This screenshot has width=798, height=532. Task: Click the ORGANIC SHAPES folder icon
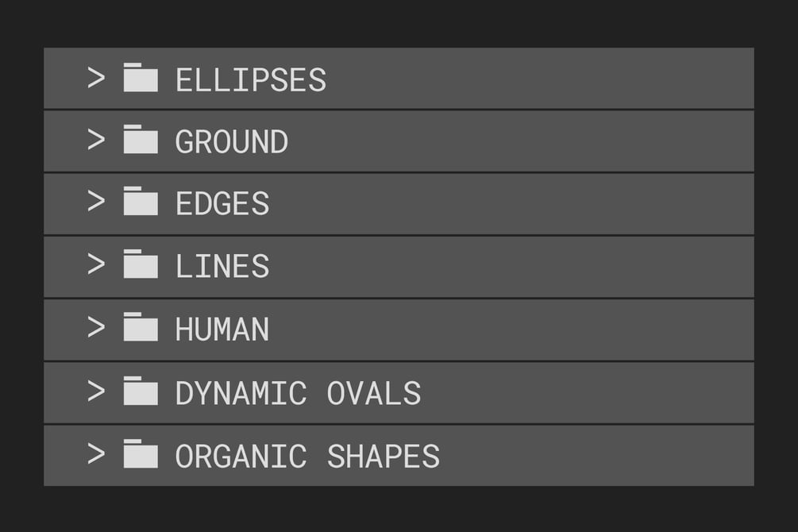[x=141, y=453]
